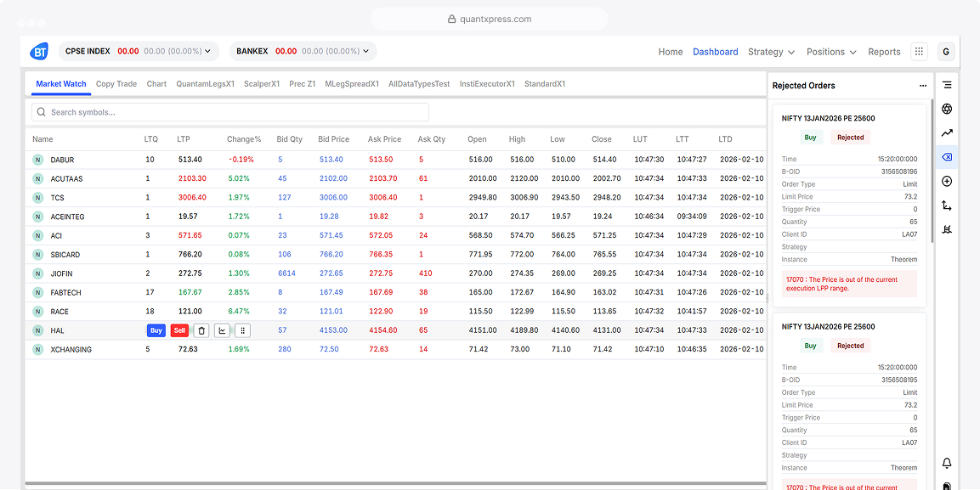Click the N badge beside ACUTAAS

(37, 178)
